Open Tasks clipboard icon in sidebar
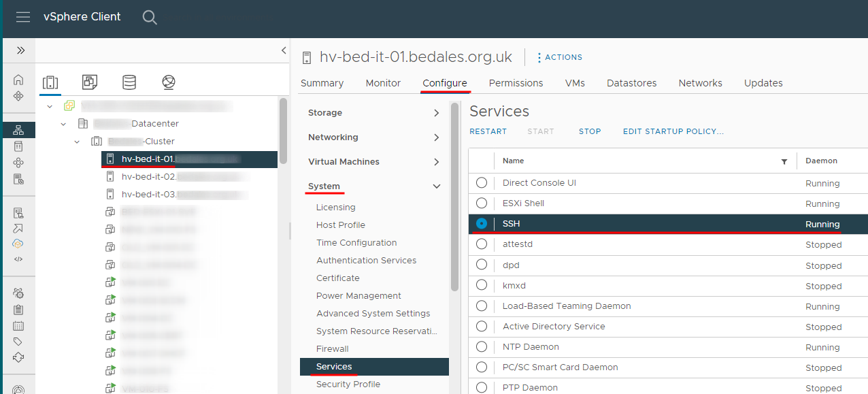The height and width of the screenshot is (394, 868). [x=18, y=310]
